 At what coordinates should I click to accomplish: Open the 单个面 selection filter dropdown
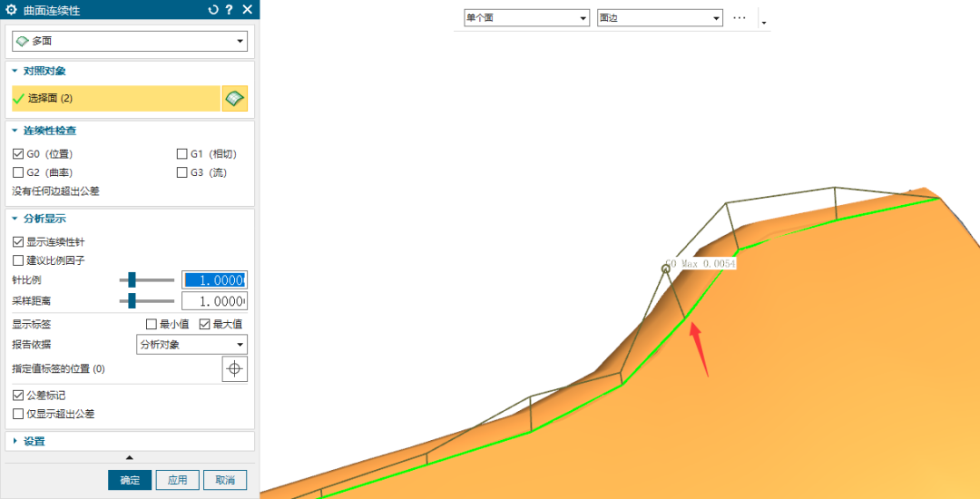[526, 18]
